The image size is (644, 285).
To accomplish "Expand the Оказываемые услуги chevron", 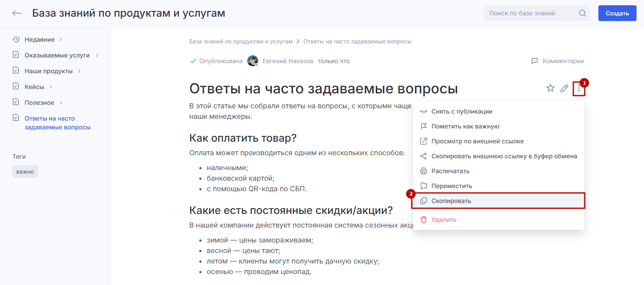I will (x=97, y=55).
